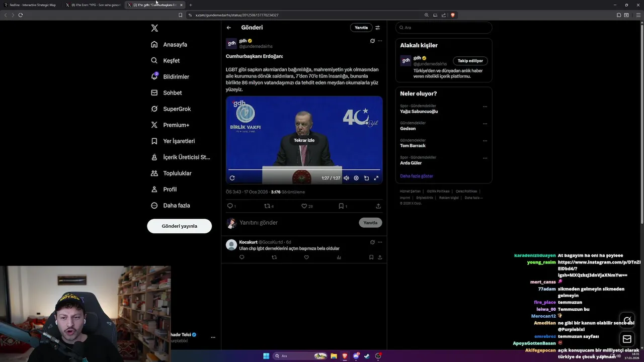Toggle picture-in-picture on the video

click(x=366, y=178)
